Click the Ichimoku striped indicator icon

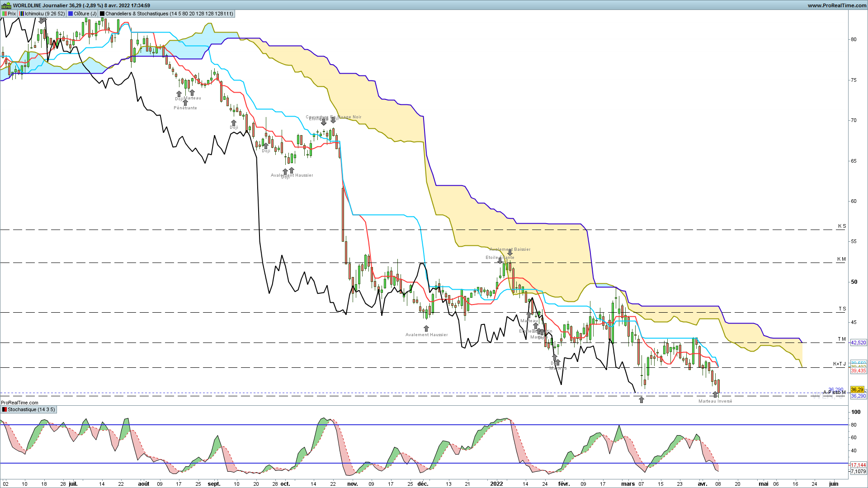22,14
